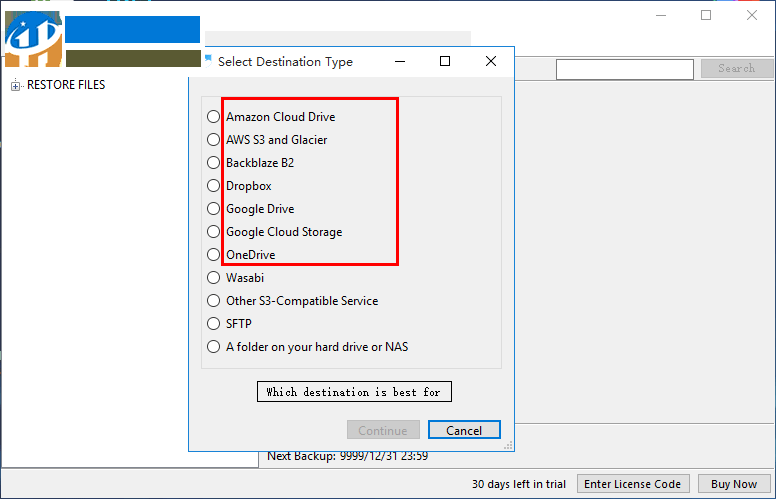Choose AWS S3 and Glacier destination
This screenshot has width=776, height=499.
213,140
